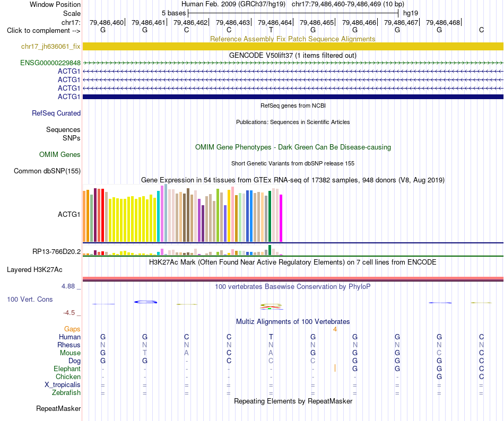Select the Rhesus alignment row label
Viewport: 504px width, 421px height.
[x=69, y=345]
